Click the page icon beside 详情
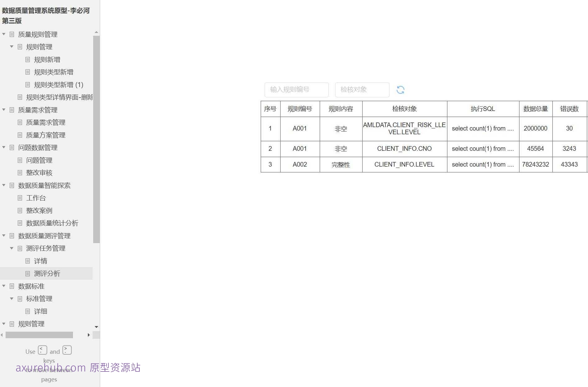Screen dimensions: 588x387 click(28, 261)
